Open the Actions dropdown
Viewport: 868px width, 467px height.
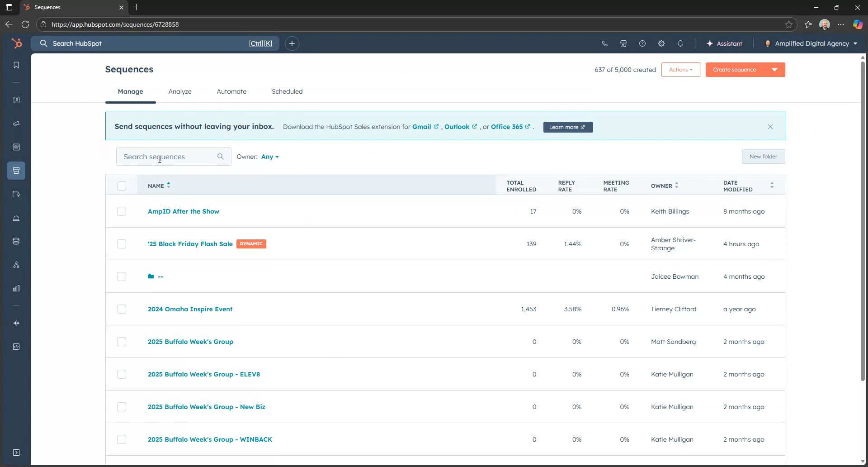[x=680, y=69]
